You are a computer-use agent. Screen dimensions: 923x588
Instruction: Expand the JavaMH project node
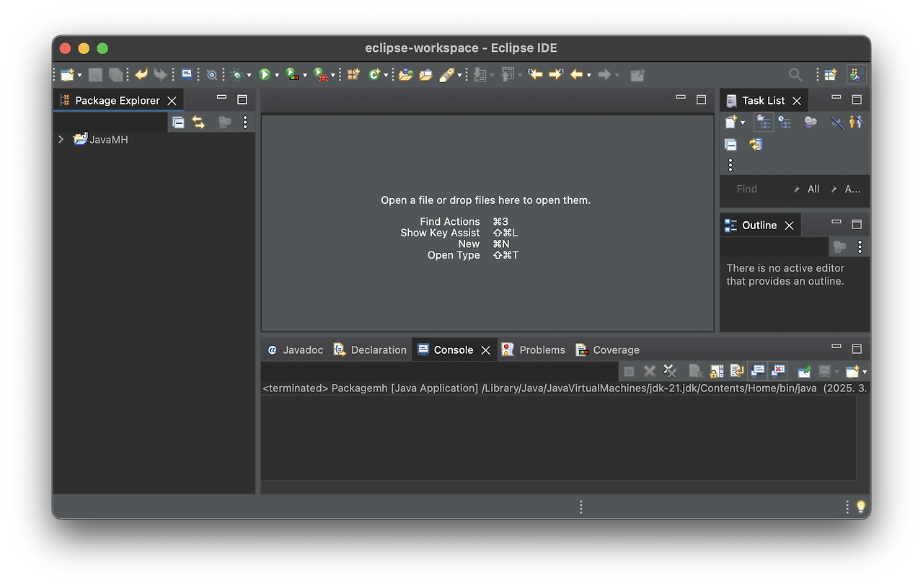point(61,139)
